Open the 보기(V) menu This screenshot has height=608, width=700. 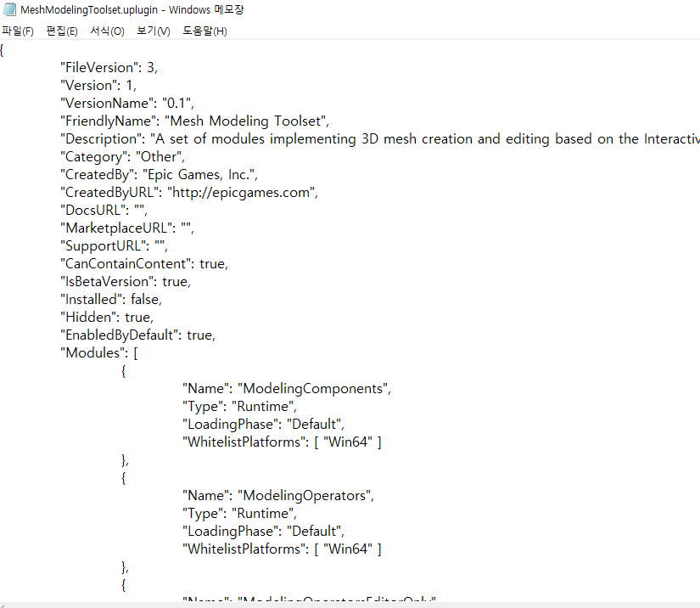[x=154, y=31]
